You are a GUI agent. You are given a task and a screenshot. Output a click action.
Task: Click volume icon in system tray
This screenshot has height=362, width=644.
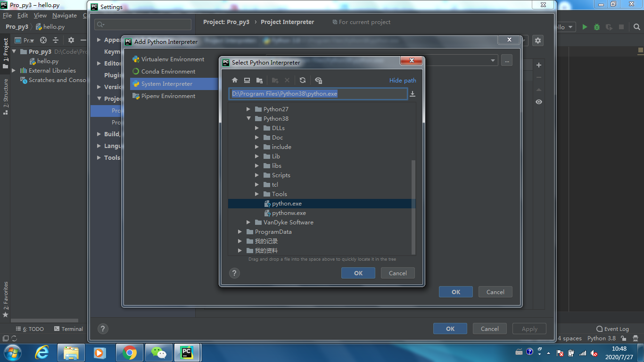click(594, 353)
